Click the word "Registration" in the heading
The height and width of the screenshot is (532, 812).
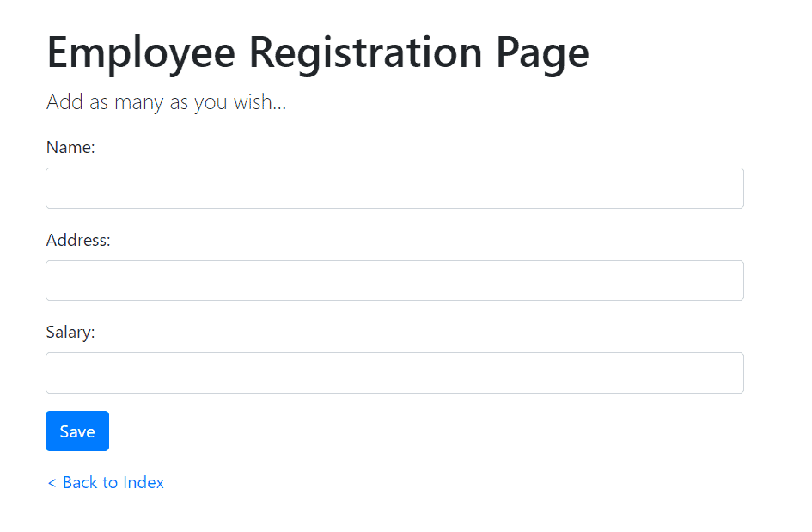(365, 52)
